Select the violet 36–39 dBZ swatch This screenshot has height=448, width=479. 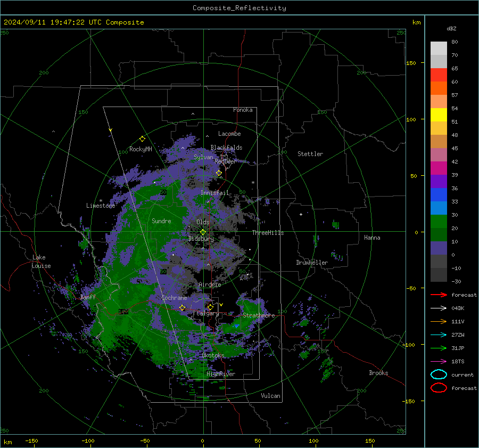439,181
